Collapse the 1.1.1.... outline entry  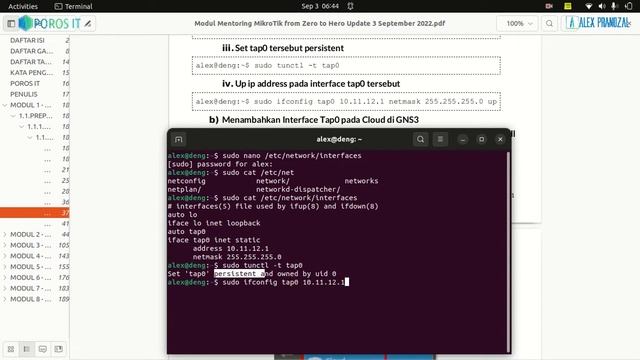(x=22, y=127)
